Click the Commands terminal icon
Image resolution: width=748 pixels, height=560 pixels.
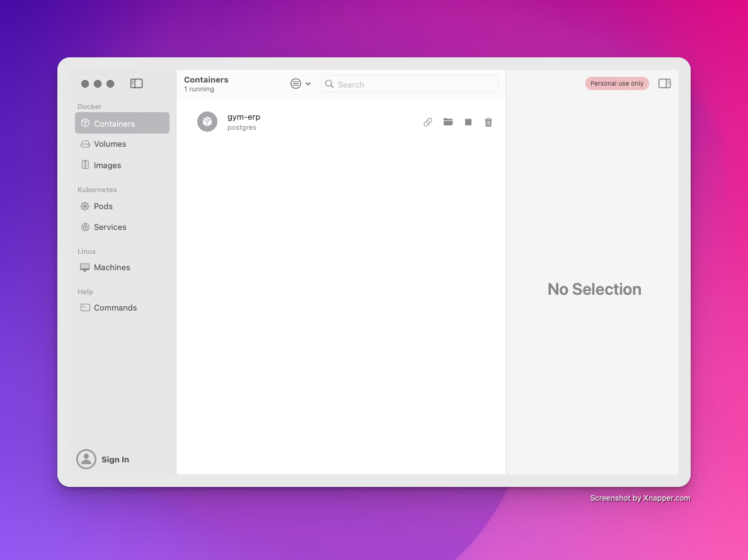86,307
